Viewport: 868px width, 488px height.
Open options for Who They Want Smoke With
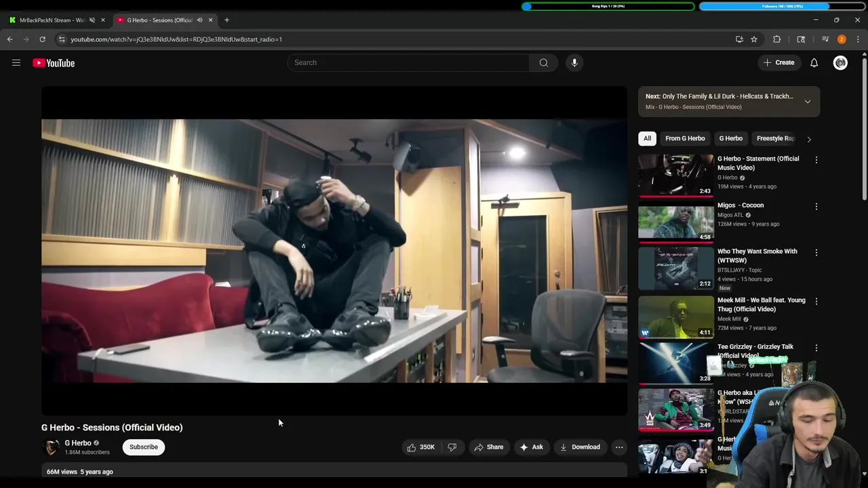coord(816,252)
